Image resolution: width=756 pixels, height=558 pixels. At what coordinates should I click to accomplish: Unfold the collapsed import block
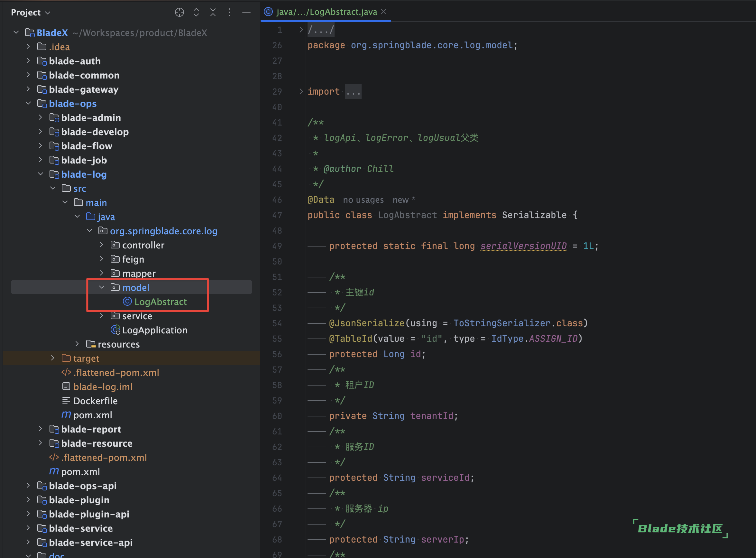(301, 91)
